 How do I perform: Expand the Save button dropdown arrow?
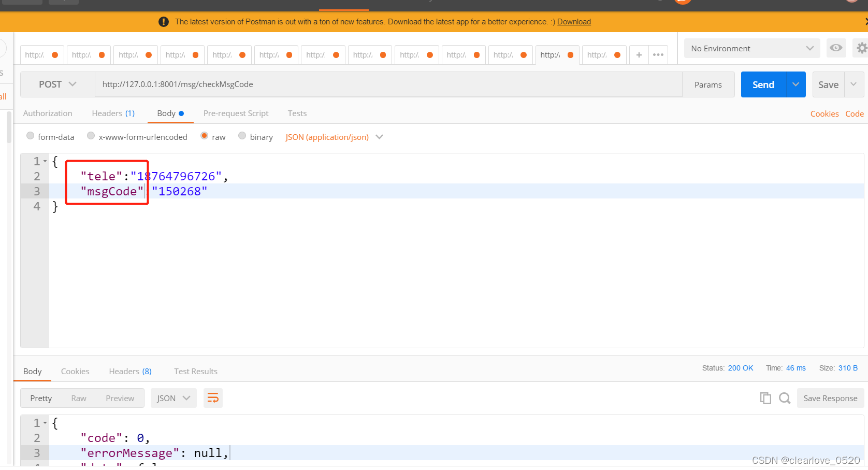point(853,84)
